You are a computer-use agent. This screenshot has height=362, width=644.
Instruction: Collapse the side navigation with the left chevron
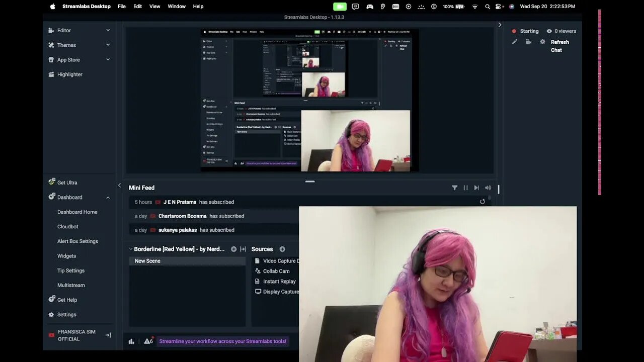[119, 186]
